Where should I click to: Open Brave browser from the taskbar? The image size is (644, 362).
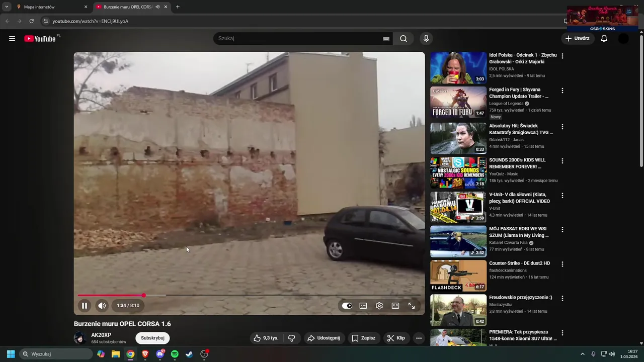tap(145, 354)
